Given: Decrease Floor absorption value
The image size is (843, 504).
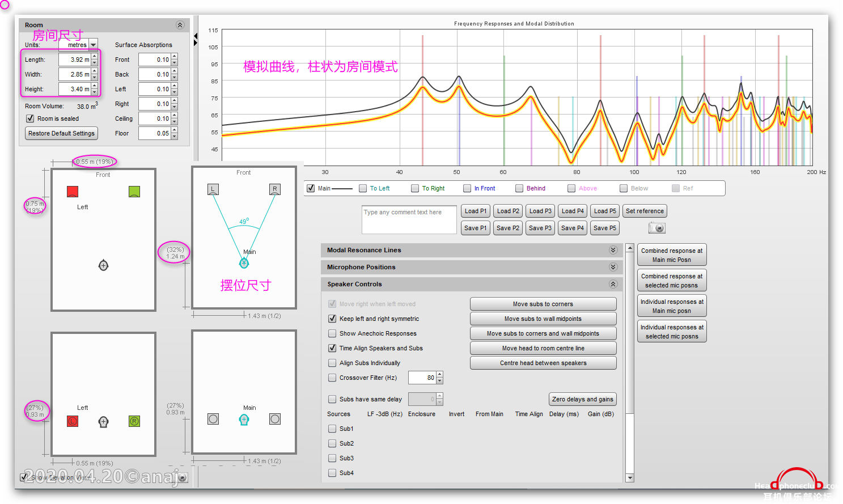Looking at the screenshot, I should pyautogui.click(x=174, y=136).
